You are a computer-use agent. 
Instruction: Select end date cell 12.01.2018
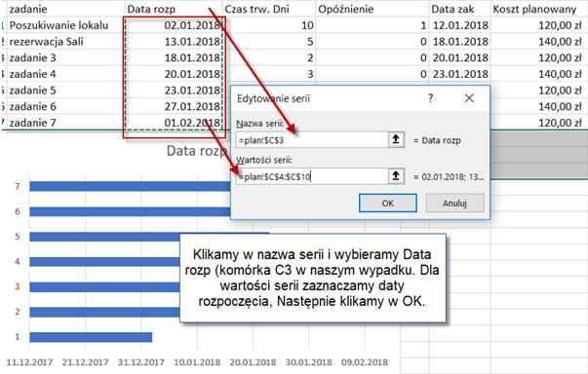[x=460, y=25]
